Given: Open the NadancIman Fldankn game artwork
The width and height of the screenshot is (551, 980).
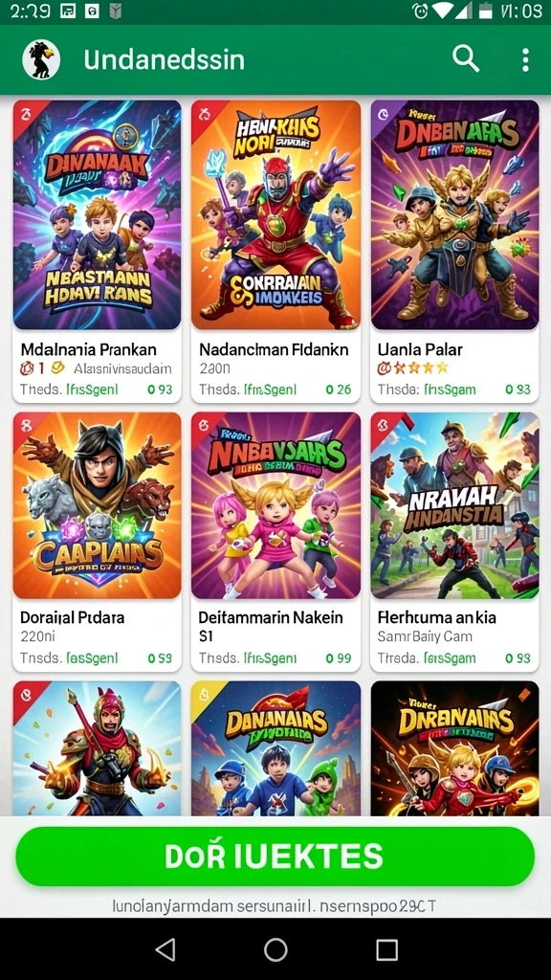Looking at the screenshot, I should click(275, 215).
